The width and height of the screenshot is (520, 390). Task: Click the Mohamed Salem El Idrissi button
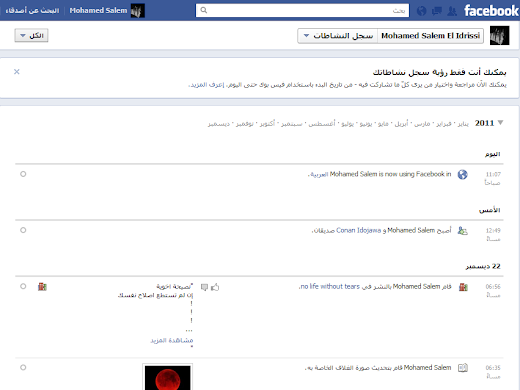430,36
